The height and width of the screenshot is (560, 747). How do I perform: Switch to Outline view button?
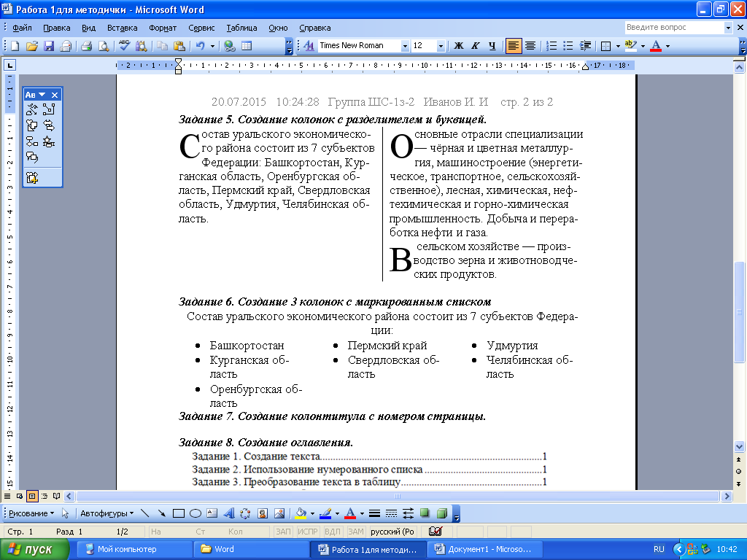click(44, 496)
